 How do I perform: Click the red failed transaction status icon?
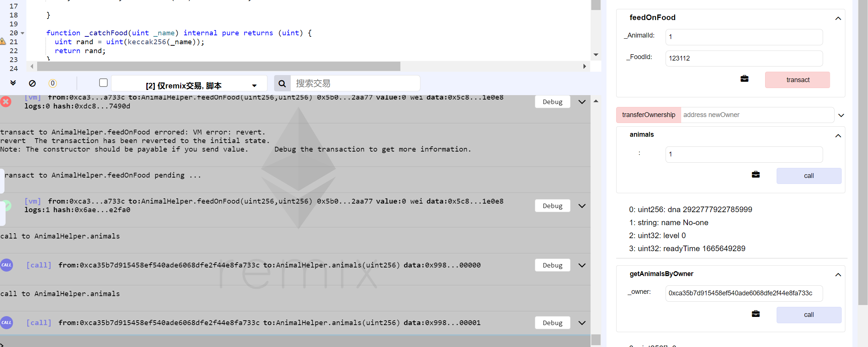pos(6,101)
